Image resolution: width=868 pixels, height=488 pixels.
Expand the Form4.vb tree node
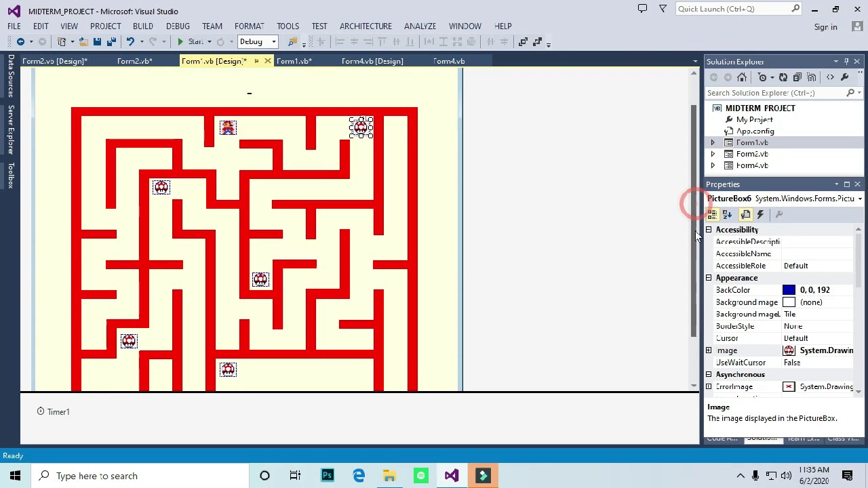tap(713, 165)
